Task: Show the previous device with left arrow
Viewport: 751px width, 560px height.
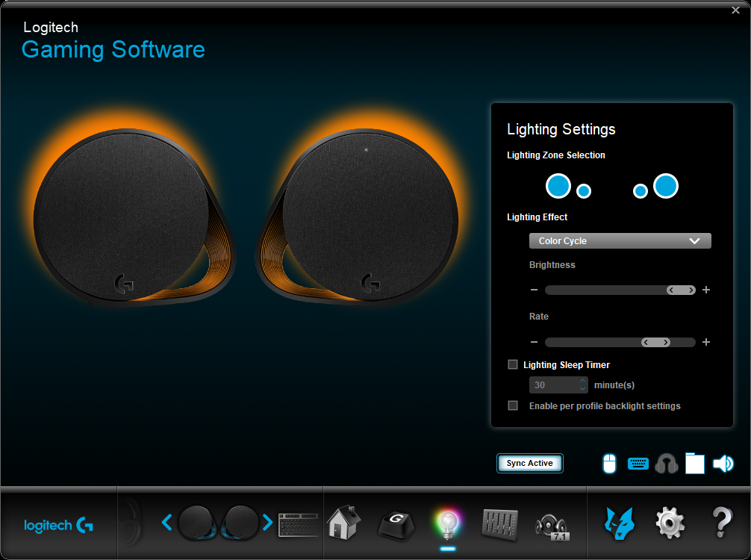Action: [166, 522]
